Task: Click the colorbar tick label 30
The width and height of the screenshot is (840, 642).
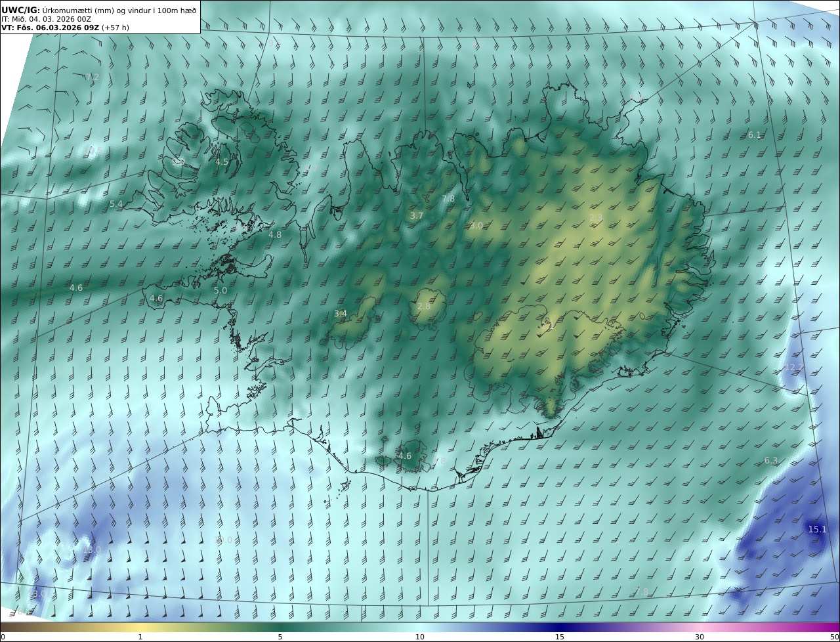Action: (700, 637)
